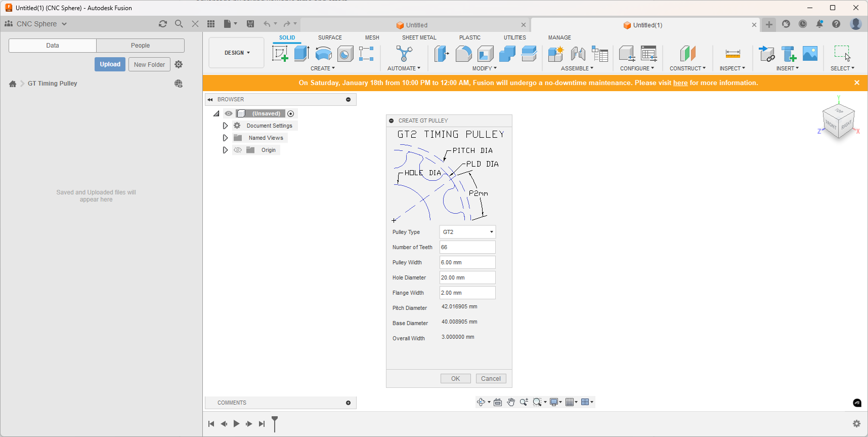This screenshot has width=868, height=437.
Task: Click the Insert Derive icon
Action: [x=767, y=53]
